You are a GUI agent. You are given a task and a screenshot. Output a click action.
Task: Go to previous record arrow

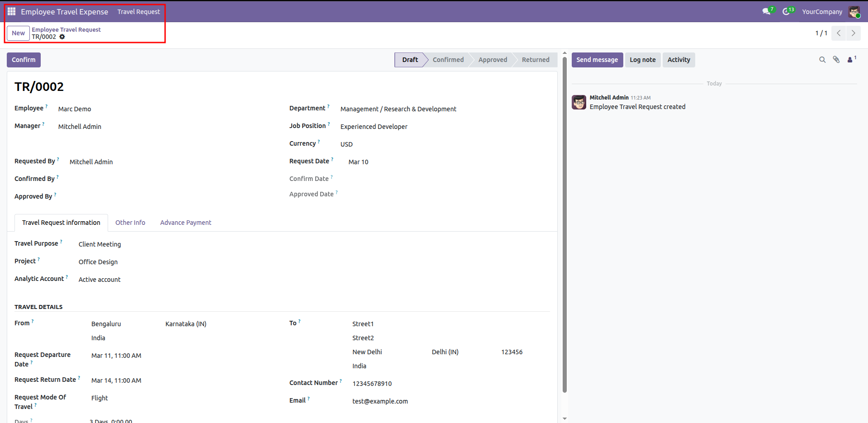coord(839,33)
